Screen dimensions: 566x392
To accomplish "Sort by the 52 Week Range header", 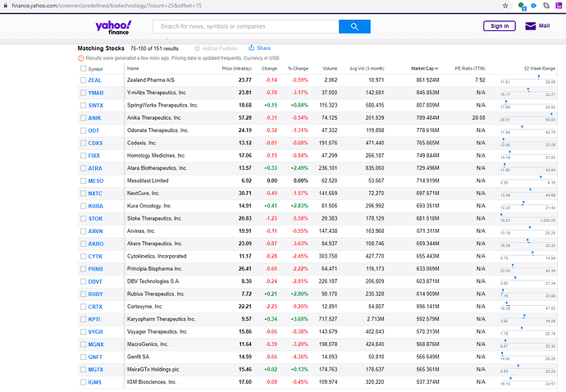I will click(540, 69).
